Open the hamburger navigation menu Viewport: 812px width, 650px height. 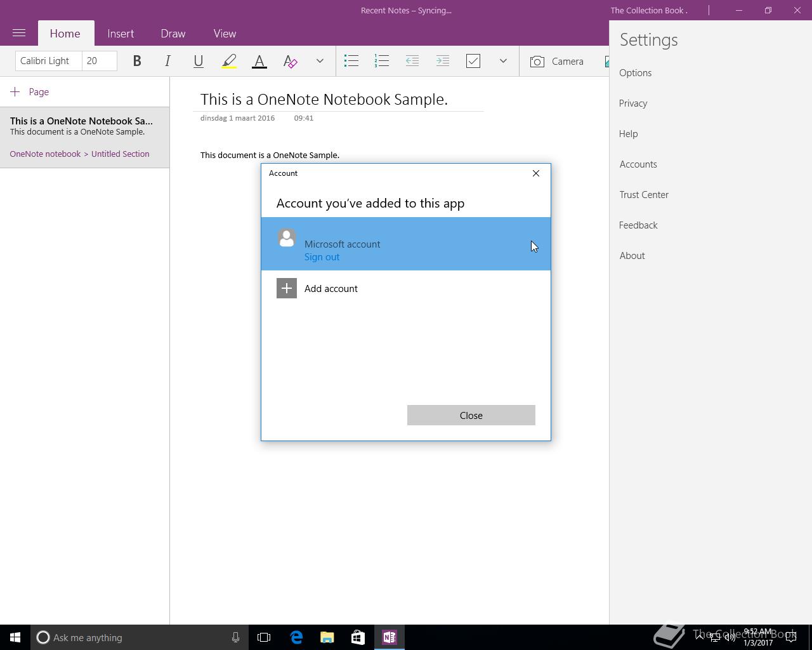coord(19,33)
